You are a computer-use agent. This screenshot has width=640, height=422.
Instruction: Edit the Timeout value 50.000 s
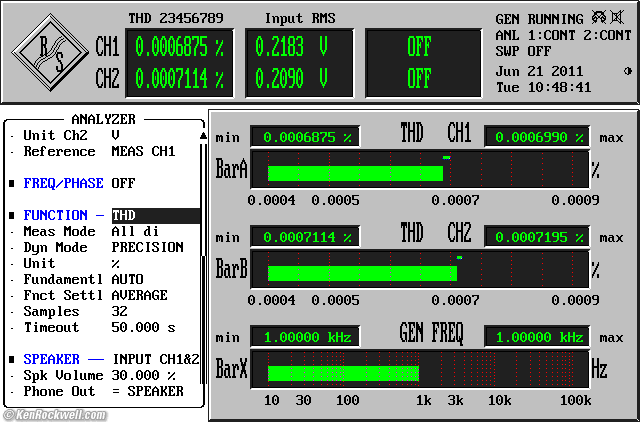pyautogui.click(x=143, y=327)
